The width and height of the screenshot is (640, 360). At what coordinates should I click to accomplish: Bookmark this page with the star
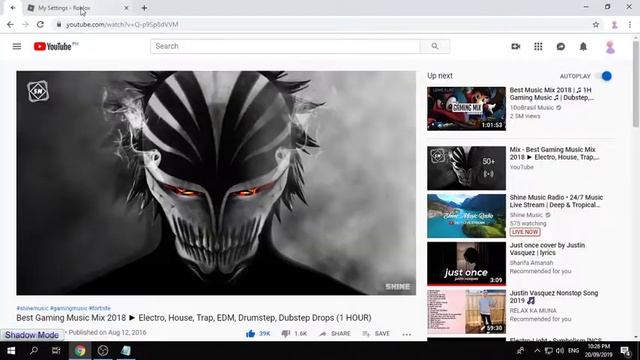[x=596, y=24]
